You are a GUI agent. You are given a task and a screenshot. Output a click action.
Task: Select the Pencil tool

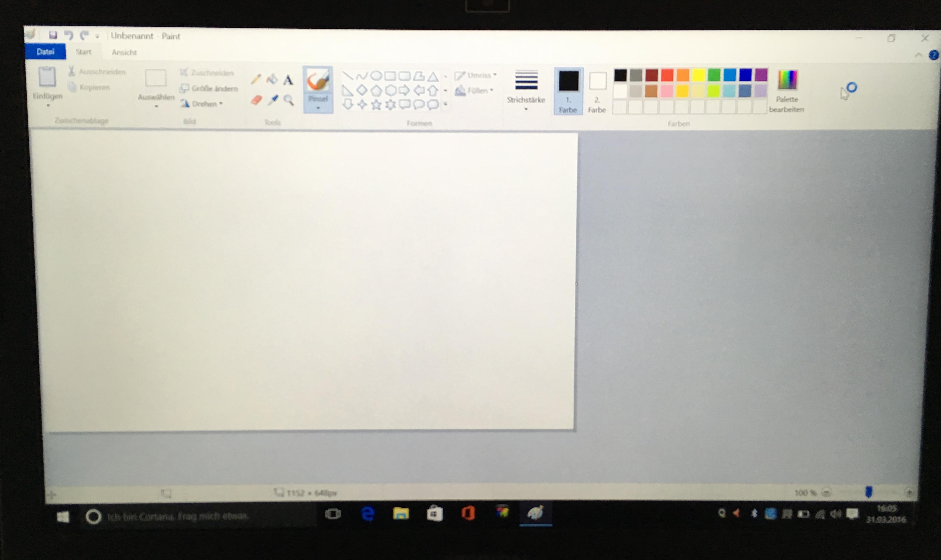coord(255,79)
